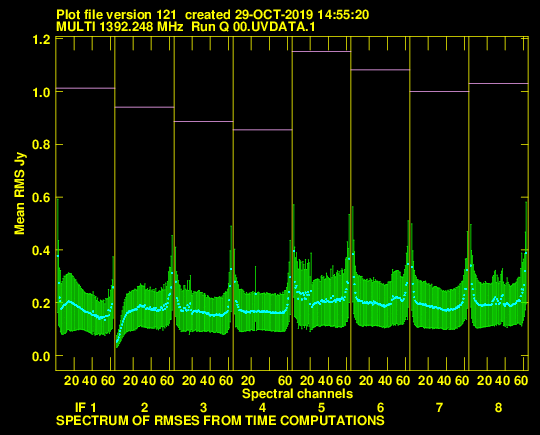
Task: Click the IF number '8' label
Action: (498, 408)
